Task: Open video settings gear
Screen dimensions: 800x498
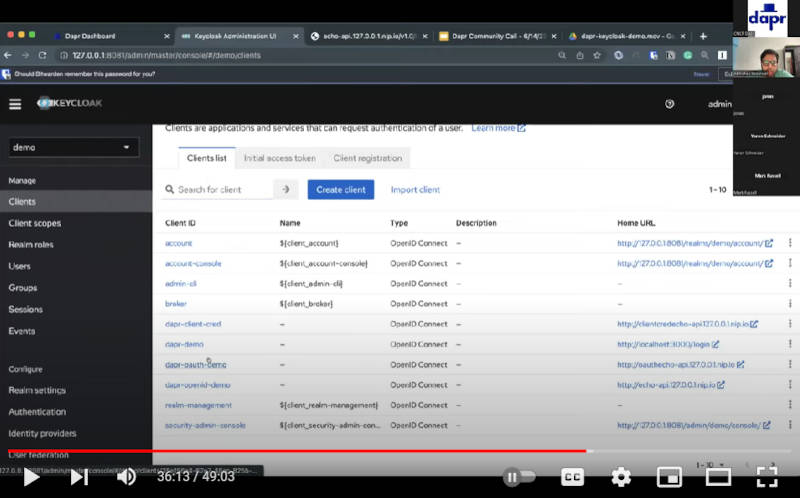Action: tap(621, 477)
